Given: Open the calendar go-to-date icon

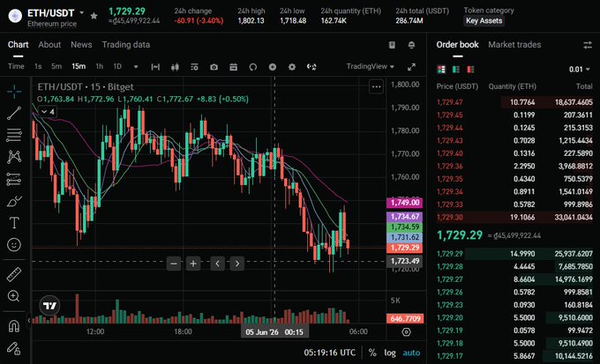Looking at the screenshot, I should [234, 67].
